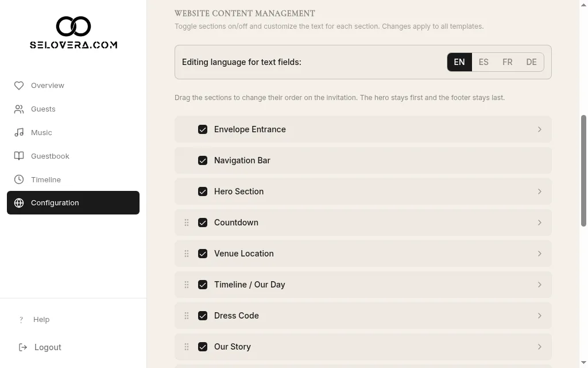This screenshot has height=368, width=588.
Task: Click the Navigation Bar label
Action: coord(242,161)
